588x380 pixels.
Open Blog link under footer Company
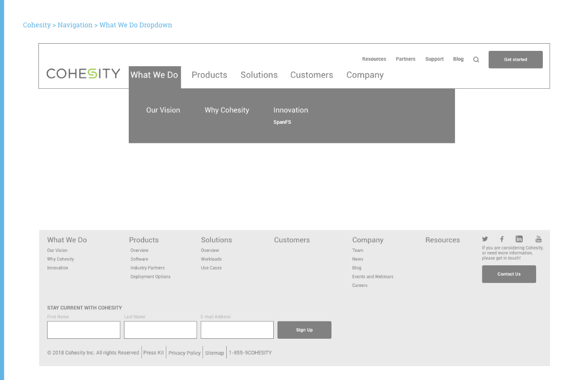pos(356,268)
